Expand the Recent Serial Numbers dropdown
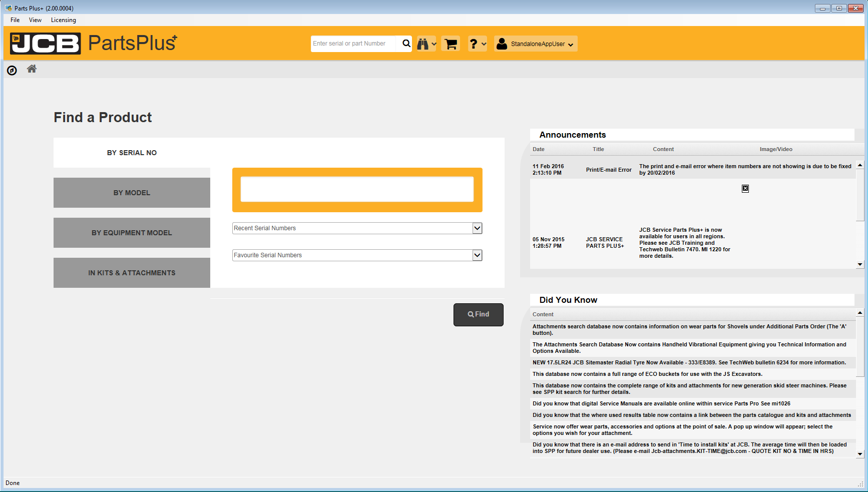868x492 pixels. (477, 228)
